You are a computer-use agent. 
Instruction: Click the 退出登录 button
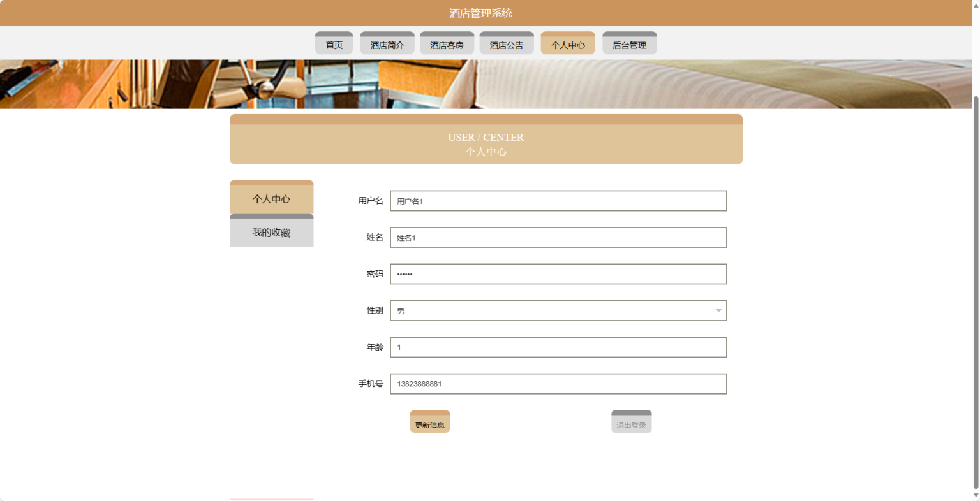pos(631,423)
